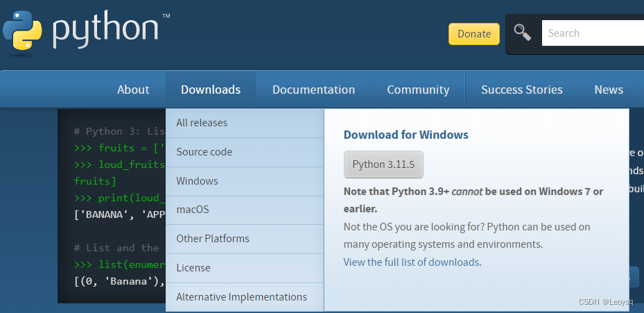Open the Documentation nav menu
The width and height of the screenshot is (644, 313).
[x=313, y=90]
